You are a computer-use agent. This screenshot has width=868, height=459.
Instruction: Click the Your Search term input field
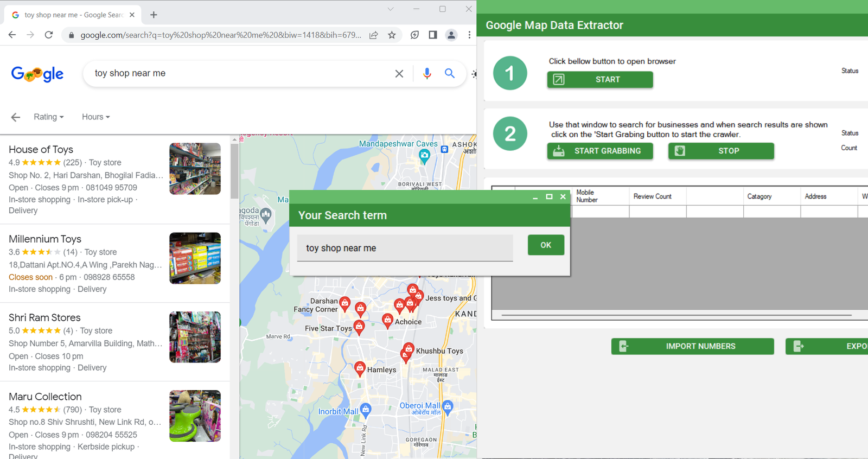[405, 248]
